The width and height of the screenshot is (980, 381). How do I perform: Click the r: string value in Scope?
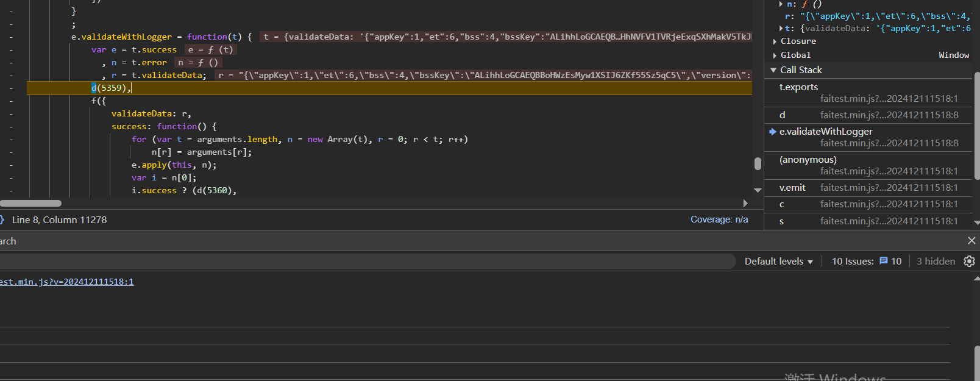[885, 16]
